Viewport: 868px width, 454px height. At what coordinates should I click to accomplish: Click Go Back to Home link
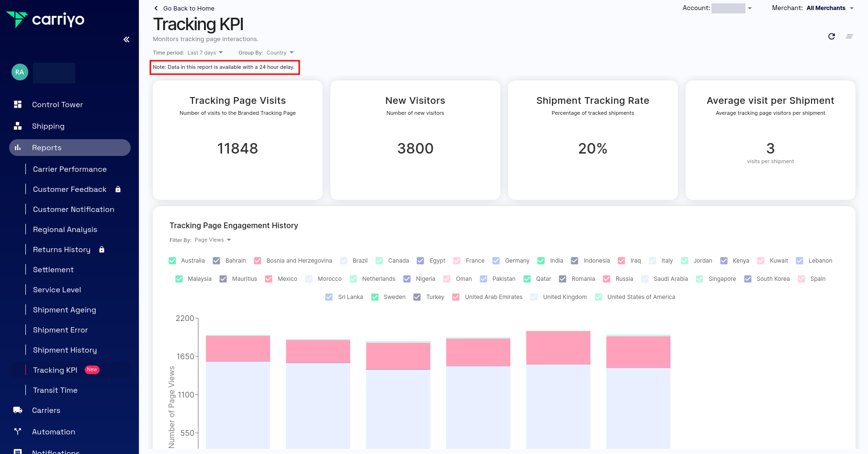[189, 8]
